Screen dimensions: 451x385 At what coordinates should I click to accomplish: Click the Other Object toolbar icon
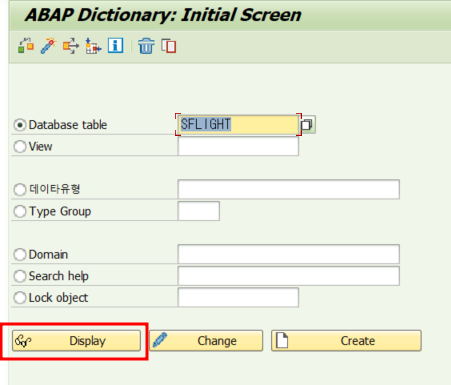pos(26,46)
